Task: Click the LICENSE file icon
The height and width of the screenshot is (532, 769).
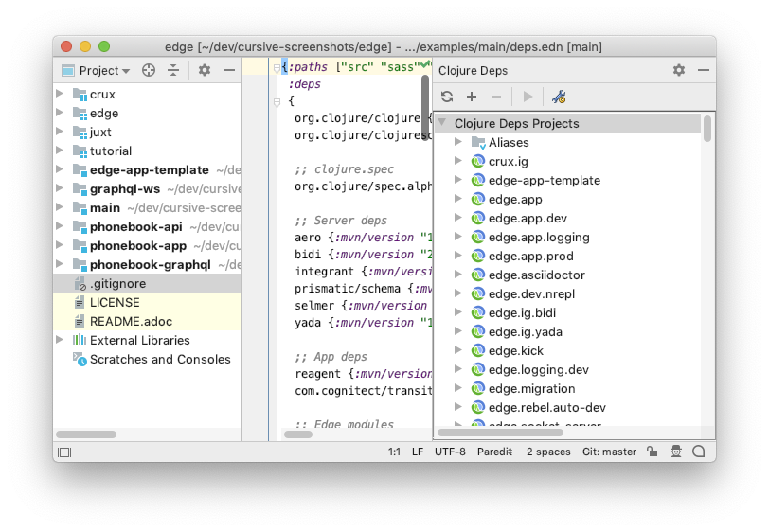Action: 79,303
